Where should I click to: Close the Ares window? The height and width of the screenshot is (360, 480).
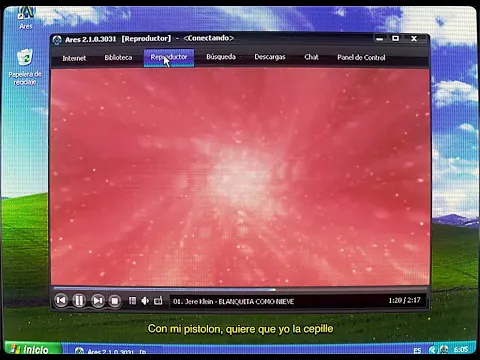(414, 38)
